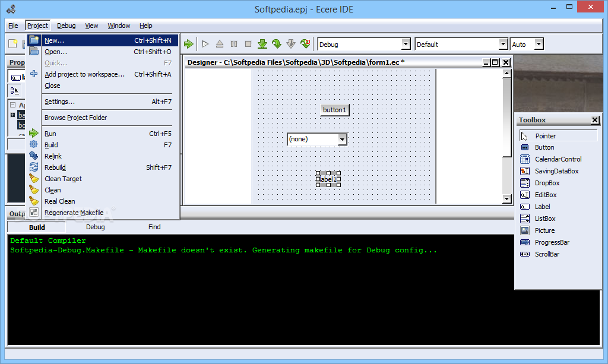Choose New... from the Project menu
Image resolution: width=608 pixels, height=364 pixels.
103,40
